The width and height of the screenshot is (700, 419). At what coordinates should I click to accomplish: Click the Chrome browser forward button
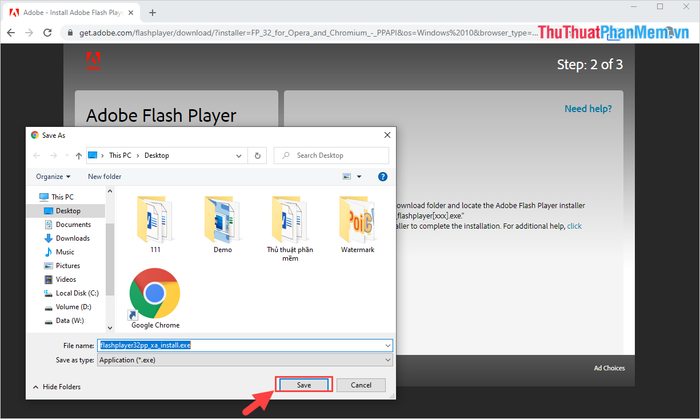[x=29, y=33]
